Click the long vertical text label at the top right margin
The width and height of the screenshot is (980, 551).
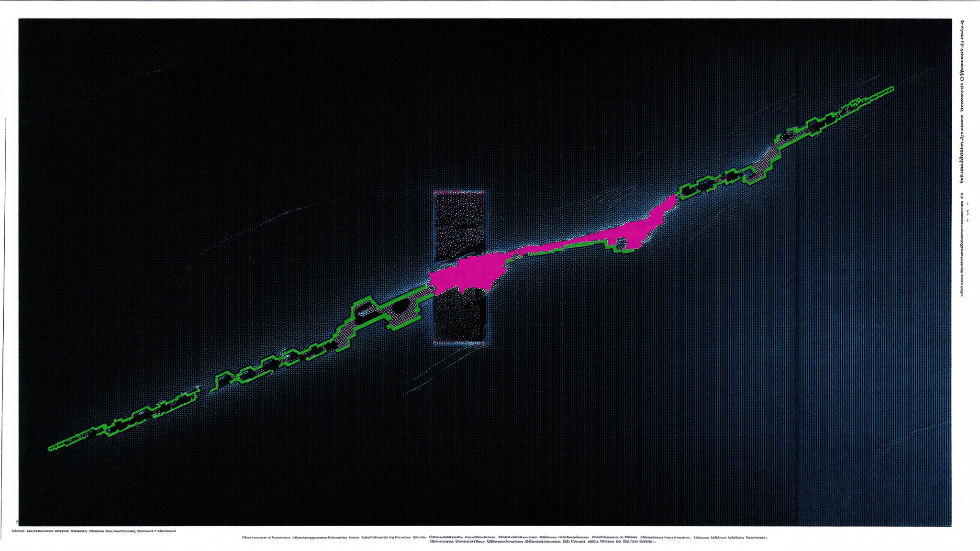tap(961, 101)
